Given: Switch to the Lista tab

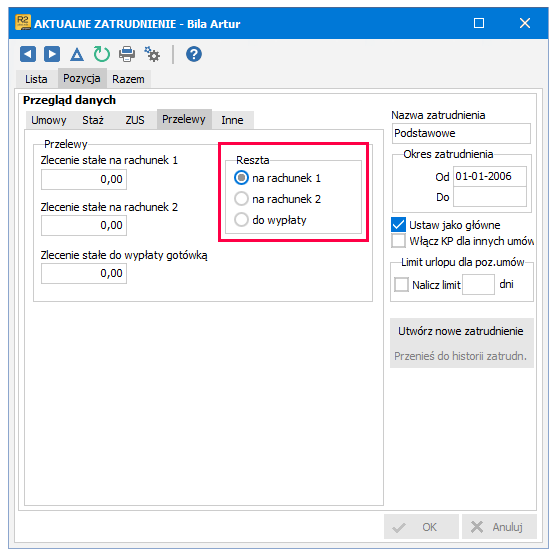Looking at the screenshot, I should 36,79.
